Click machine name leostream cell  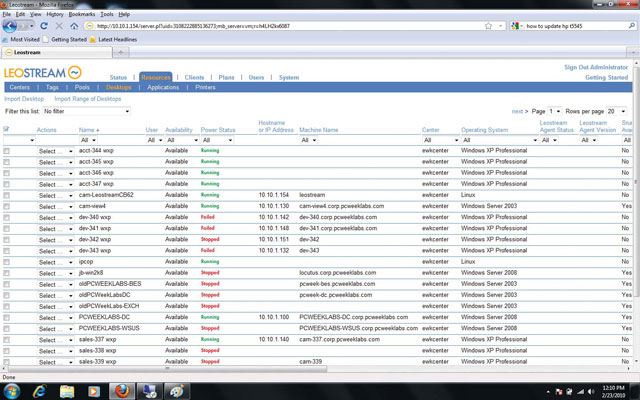pos(312,195)
